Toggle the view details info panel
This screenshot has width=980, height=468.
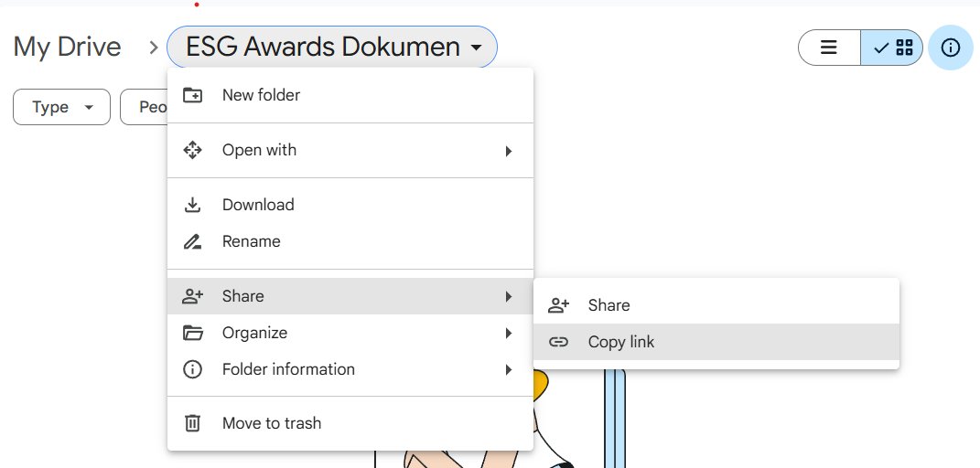point(951,48)
